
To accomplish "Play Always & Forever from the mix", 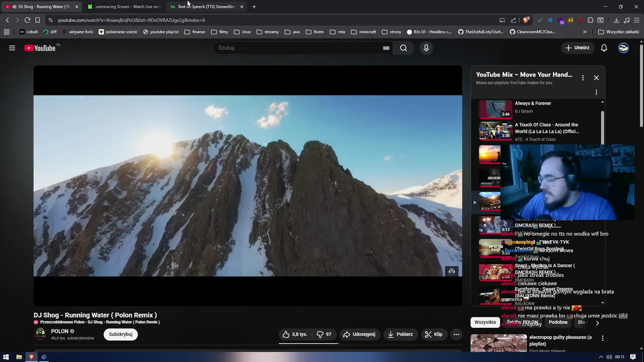I will point(538,108).
